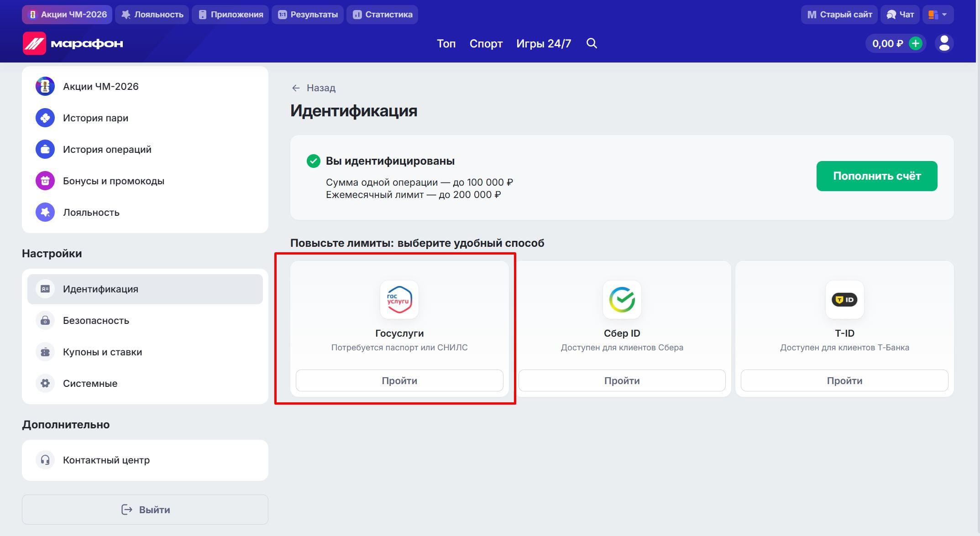
Task: Expand the top-right layout dropdown
Action: (938, 15)
